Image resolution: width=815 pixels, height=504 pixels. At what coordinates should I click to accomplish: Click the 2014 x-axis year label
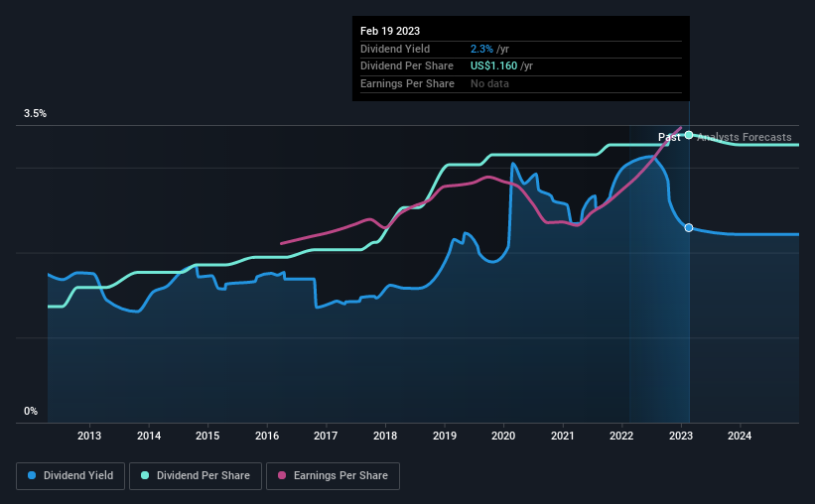point(149,436)
